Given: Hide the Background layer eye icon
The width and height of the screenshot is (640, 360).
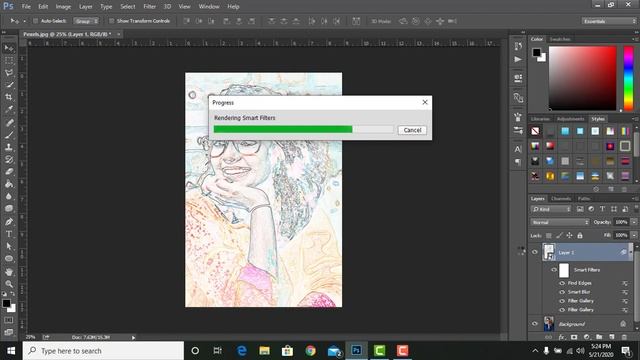Looking at the screenshot, I should coord(535,324).
